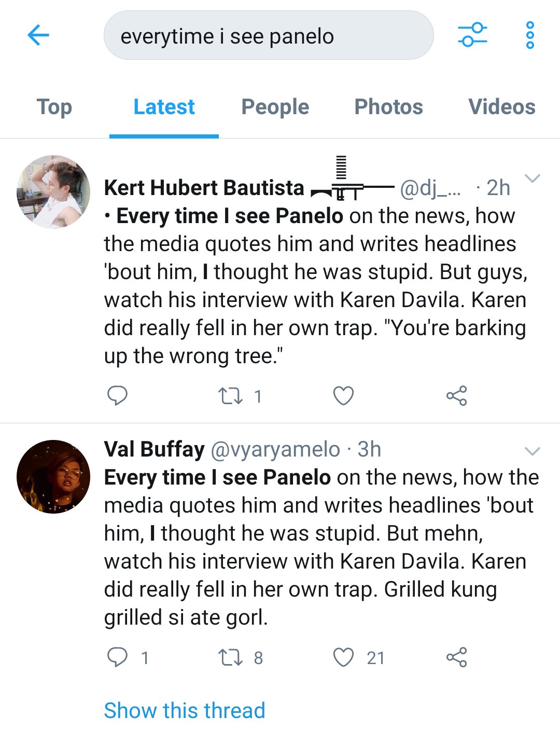This screenshot has width=560, height=731.
Task: Open the three-dot overflow menu
Action: tap(530, 35)
